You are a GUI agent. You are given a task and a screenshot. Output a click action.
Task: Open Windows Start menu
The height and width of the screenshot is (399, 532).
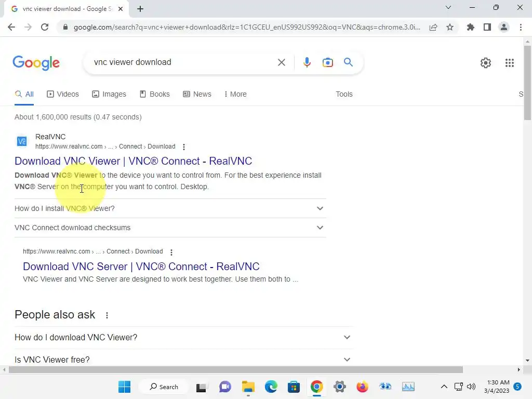(124, 387)
